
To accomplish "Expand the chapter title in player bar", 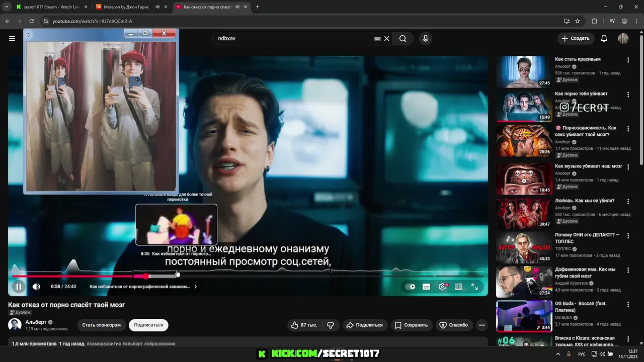I will [143, 287].
